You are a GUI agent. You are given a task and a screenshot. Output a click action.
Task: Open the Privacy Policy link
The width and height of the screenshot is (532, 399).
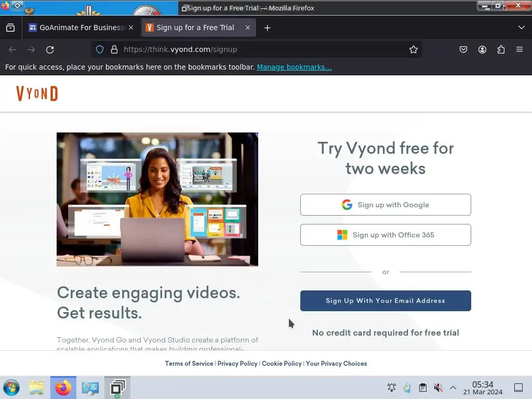click(x=237, y=363)
